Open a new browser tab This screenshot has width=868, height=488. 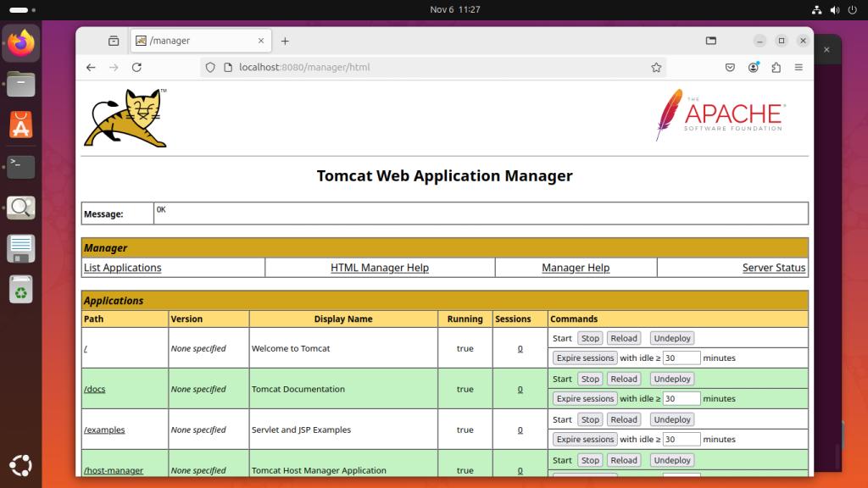coord(284,40)
